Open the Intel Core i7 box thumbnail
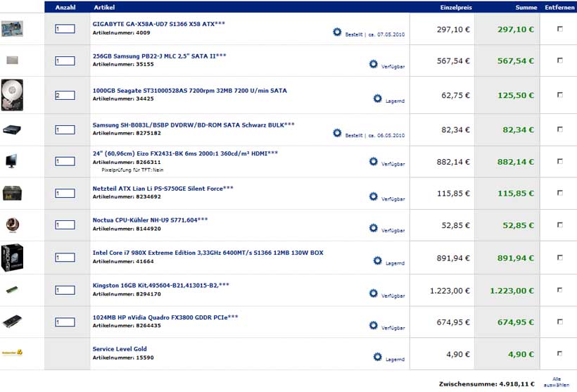Screen dimensions: 577x392 coord(12,258)
